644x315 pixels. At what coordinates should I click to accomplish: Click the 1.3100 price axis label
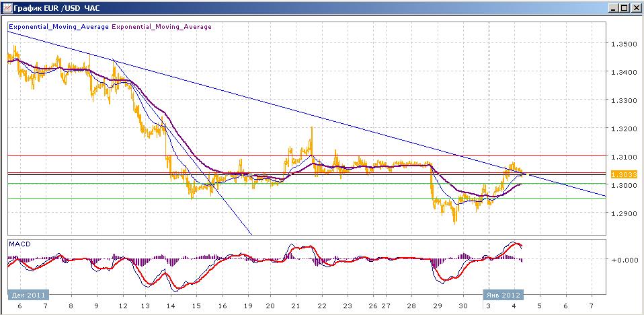(625, 157)
